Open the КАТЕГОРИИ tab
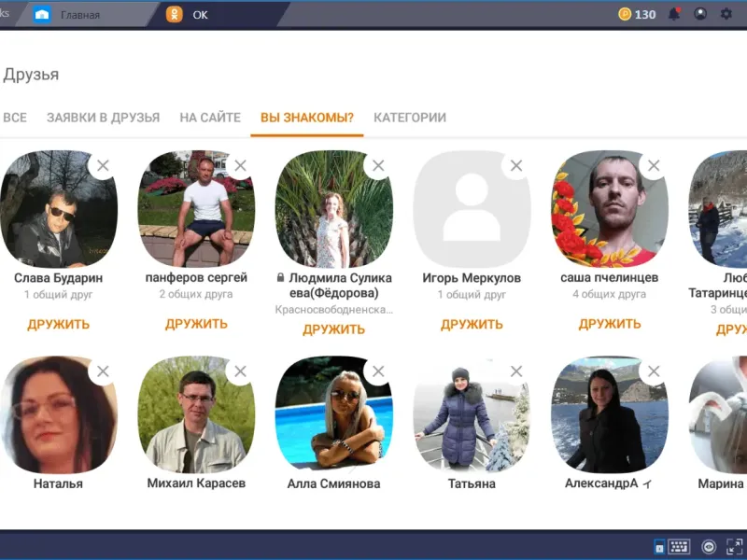Image resolution: width=747 pixels, height=560 pixels. coord(410,118)
